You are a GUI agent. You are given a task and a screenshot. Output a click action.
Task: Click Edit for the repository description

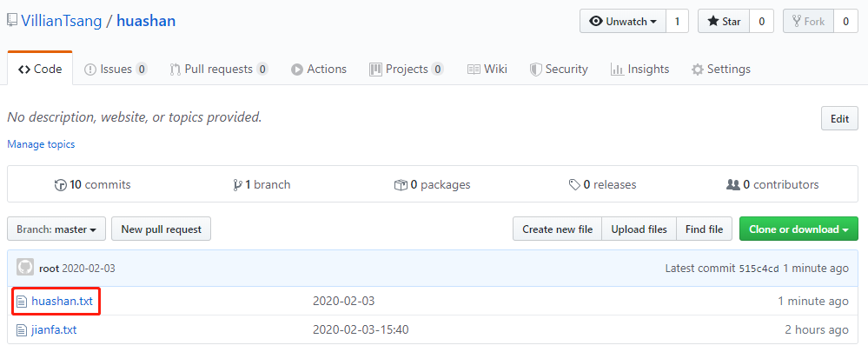point(840,119)
